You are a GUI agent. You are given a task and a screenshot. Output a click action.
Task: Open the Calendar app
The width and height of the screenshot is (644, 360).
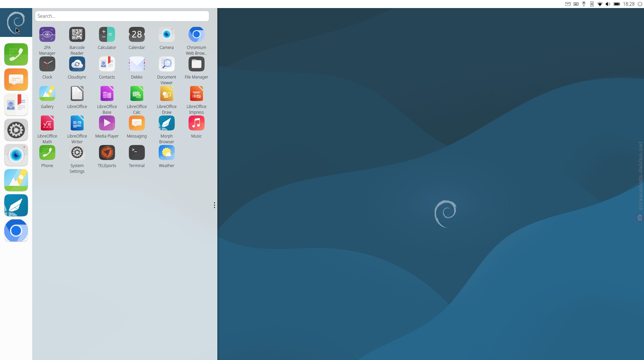click(x=137, y=35)
